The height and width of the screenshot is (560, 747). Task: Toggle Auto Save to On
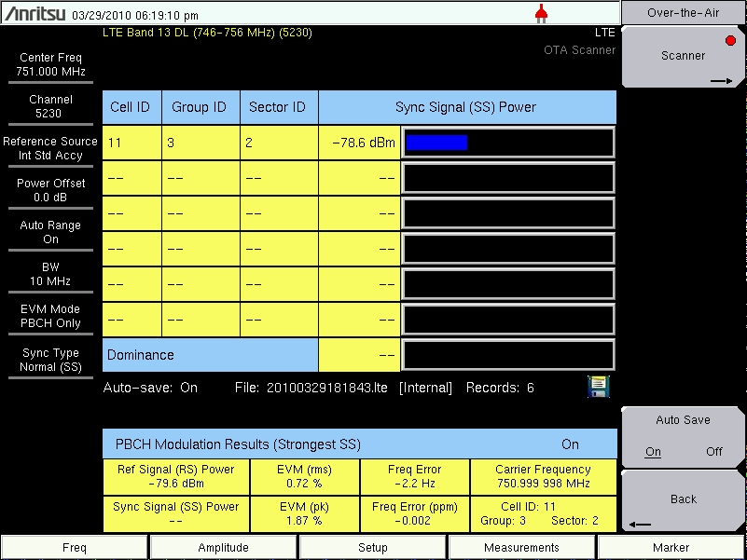[653, 452]
